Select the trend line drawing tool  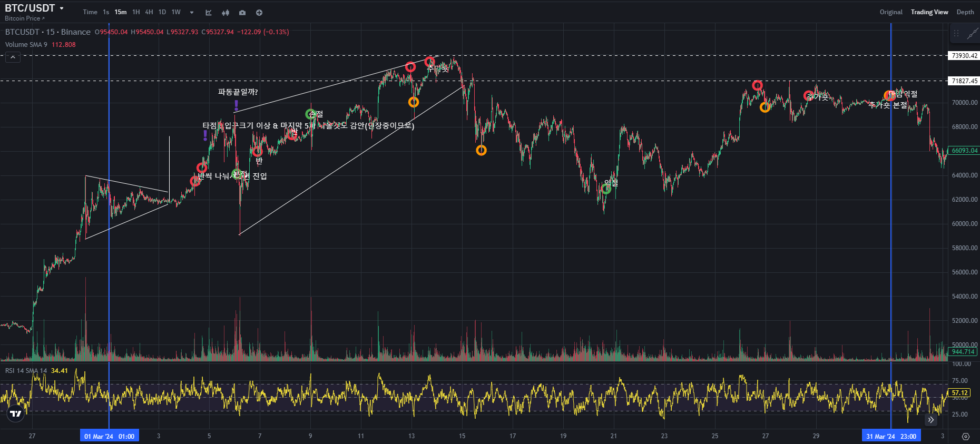[973, 34]
